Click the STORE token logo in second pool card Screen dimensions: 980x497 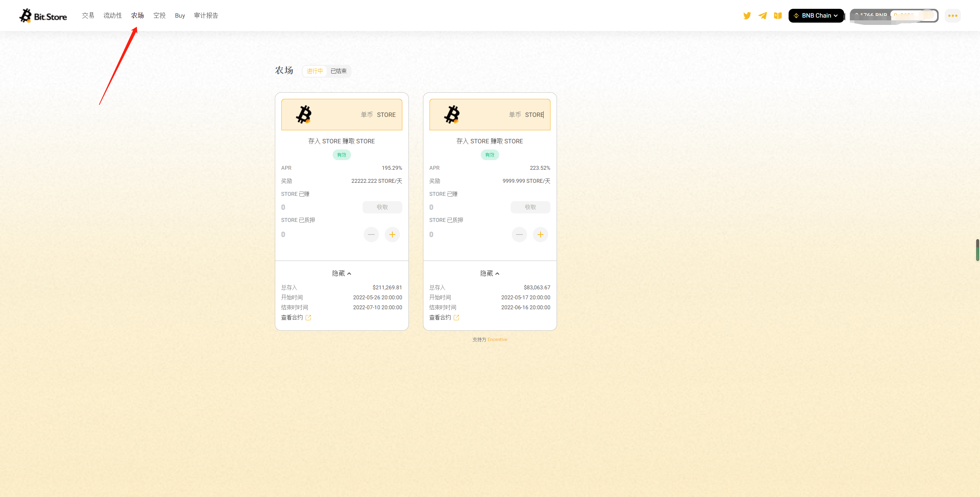pos(452,115)
